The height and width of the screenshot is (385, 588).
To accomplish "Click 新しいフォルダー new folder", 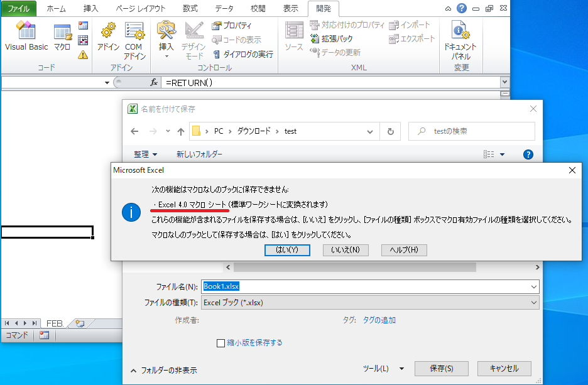I will [199, 154].
